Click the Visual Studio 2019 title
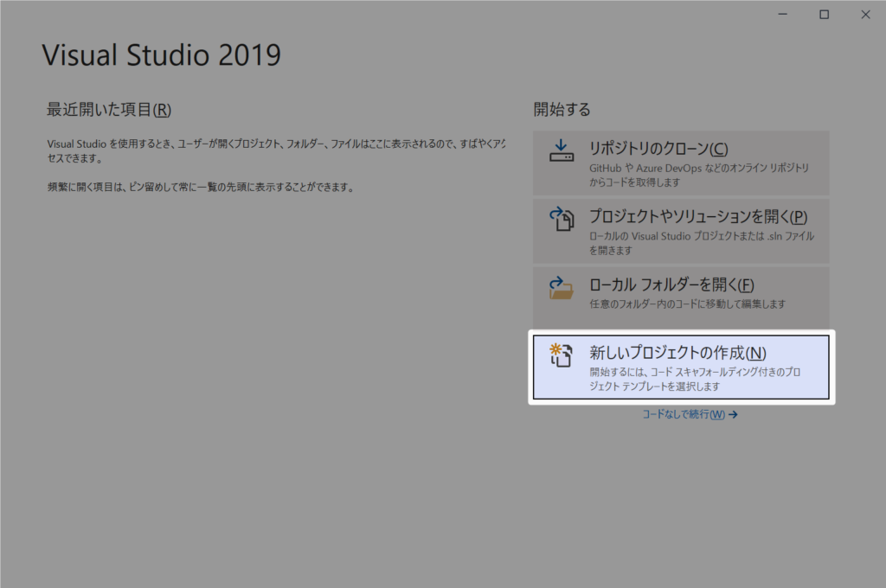886x588 pixels. point(161,55)
